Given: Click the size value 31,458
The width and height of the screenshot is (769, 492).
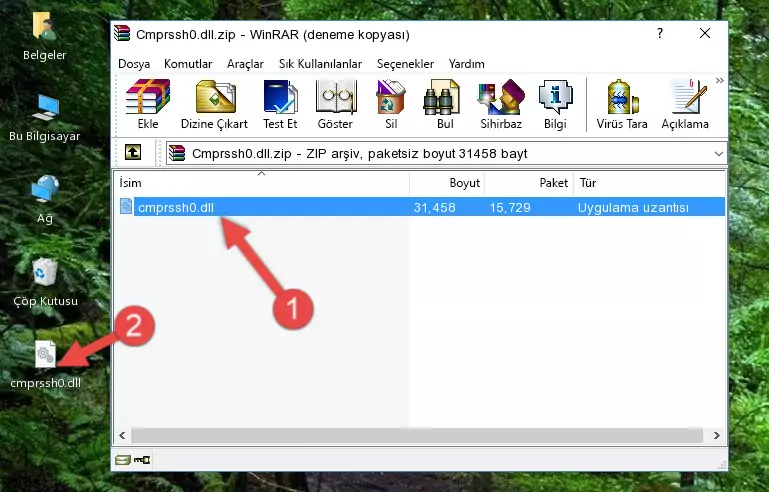Looking at the screenshot, I should pos(434,207).
